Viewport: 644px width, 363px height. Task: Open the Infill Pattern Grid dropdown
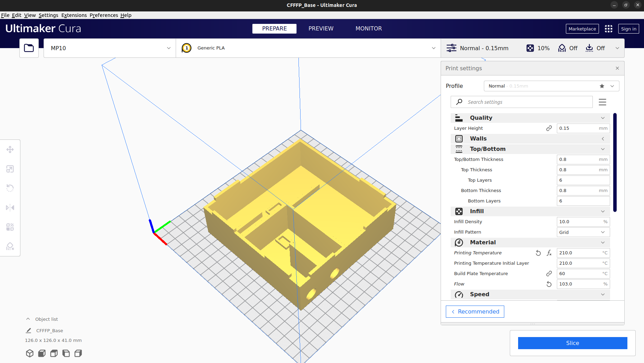583,232
